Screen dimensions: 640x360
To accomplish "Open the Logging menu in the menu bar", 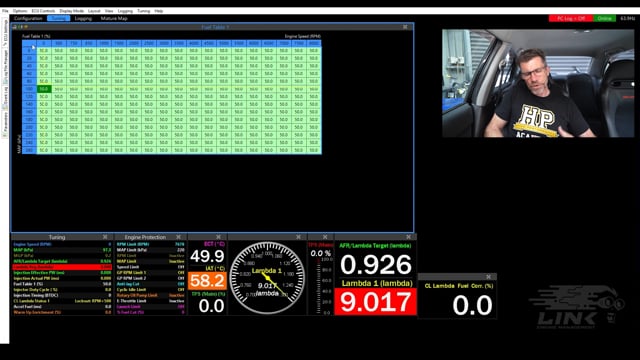I will click(125, 11).
